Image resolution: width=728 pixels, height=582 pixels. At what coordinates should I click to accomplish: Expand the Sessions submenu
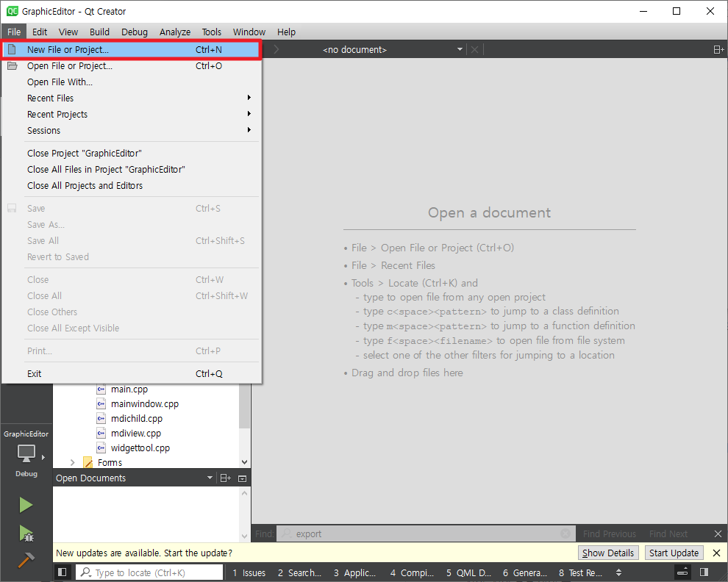(132, 130)
